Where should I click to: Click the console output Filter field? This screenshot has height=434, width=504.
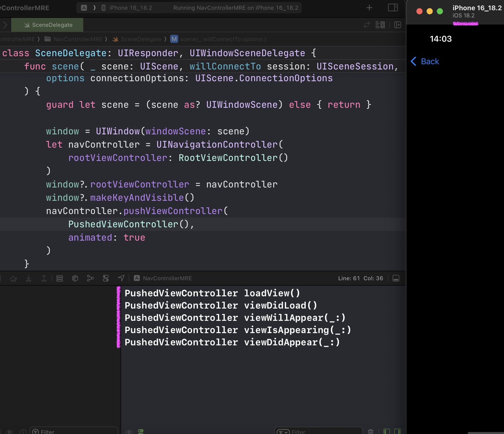tap(318, 431)
